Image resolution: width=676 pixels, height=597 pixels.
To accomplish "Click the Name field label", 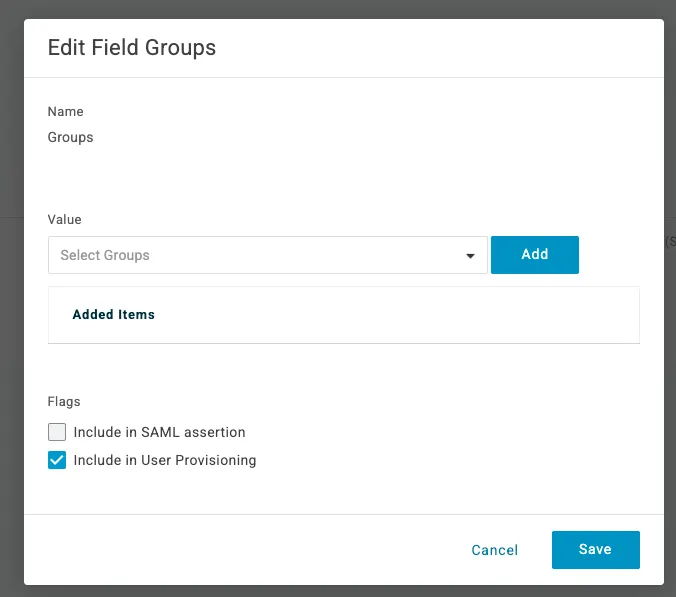I will pos(66,111).
